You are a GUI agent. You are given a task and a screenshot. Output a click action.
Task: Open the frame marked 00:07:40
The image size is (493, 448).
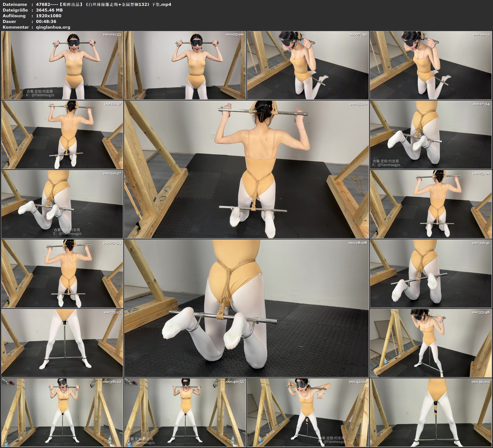pos(308,65)
